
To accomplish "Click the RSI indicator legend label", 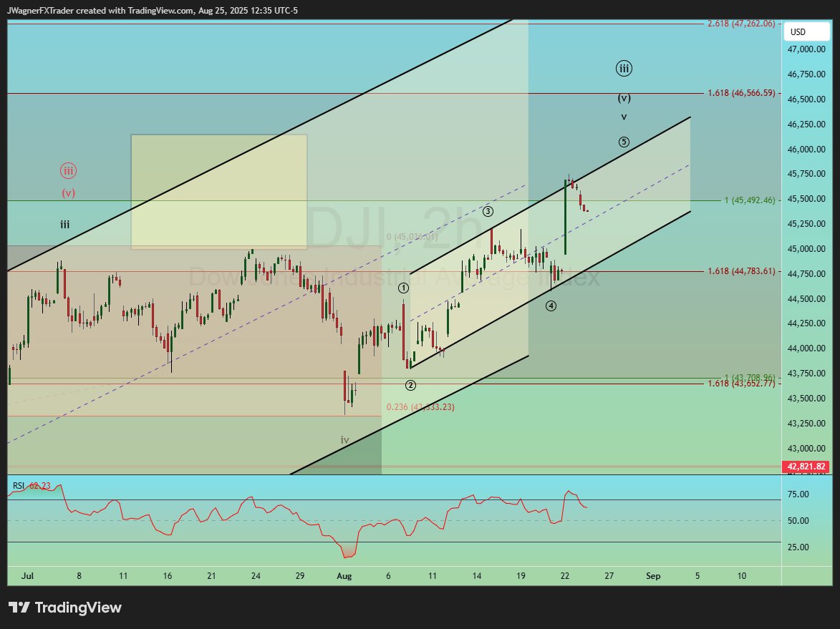I will point(19,486).
